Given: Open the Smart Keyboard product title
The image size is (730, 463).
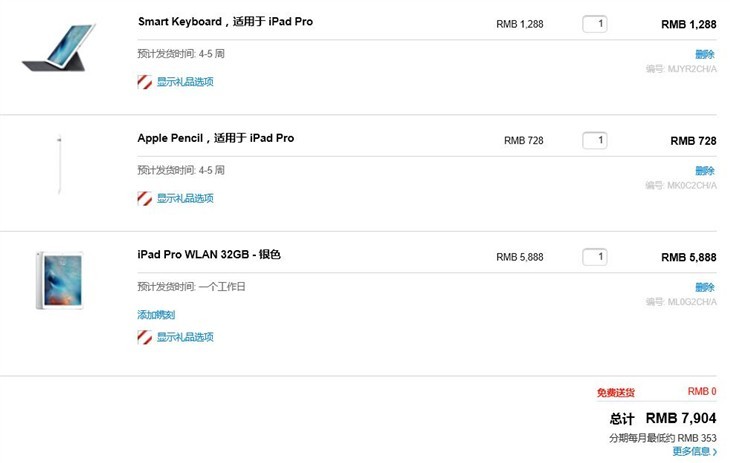Looking at the screenshot, I should pos(225,21).
